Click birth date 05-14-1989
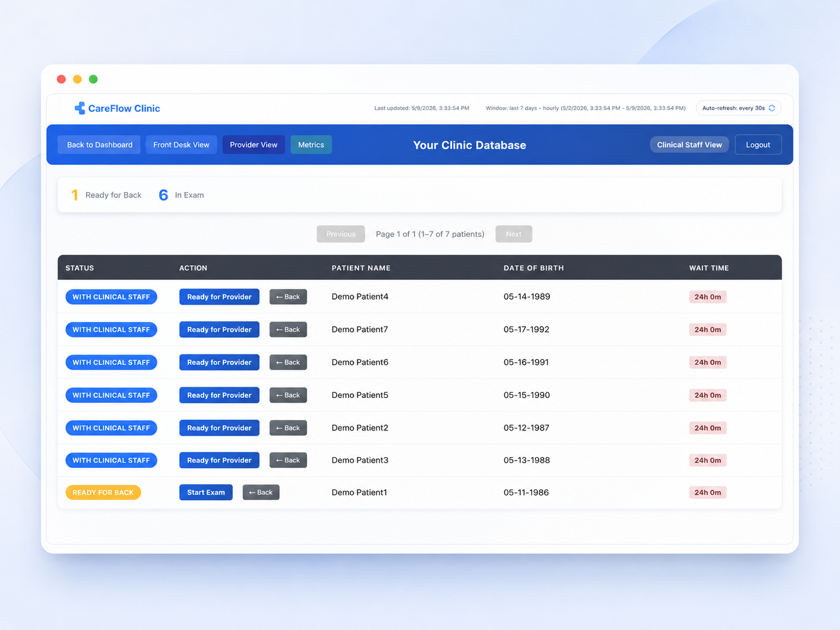This screenshot has height=630, width=840. pyautogui.click(x=527, y=296)
